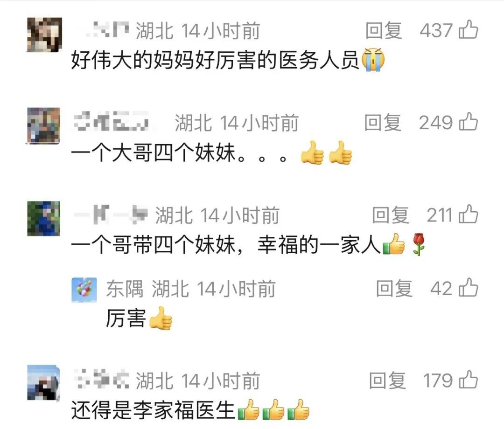Open the last commenter's avatar

pos(43,383)
